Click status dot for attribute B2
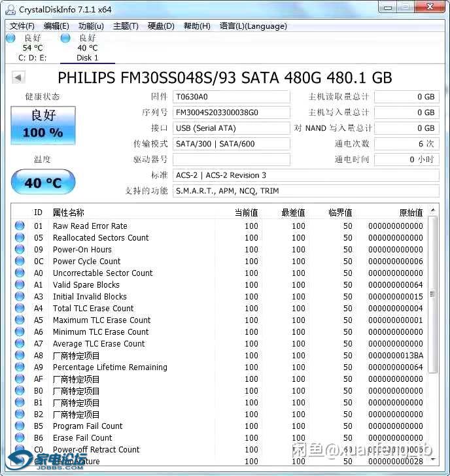The height and width of the screenshot is (476, 450). coord(20,414)
